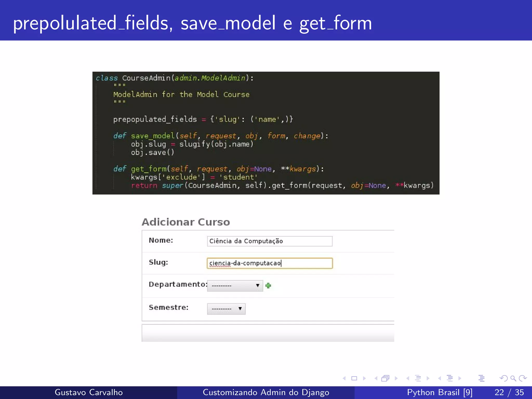The image size is (532, 399).
Task: Click the go-forward curved arrow icon
Action: click(523, 378)
